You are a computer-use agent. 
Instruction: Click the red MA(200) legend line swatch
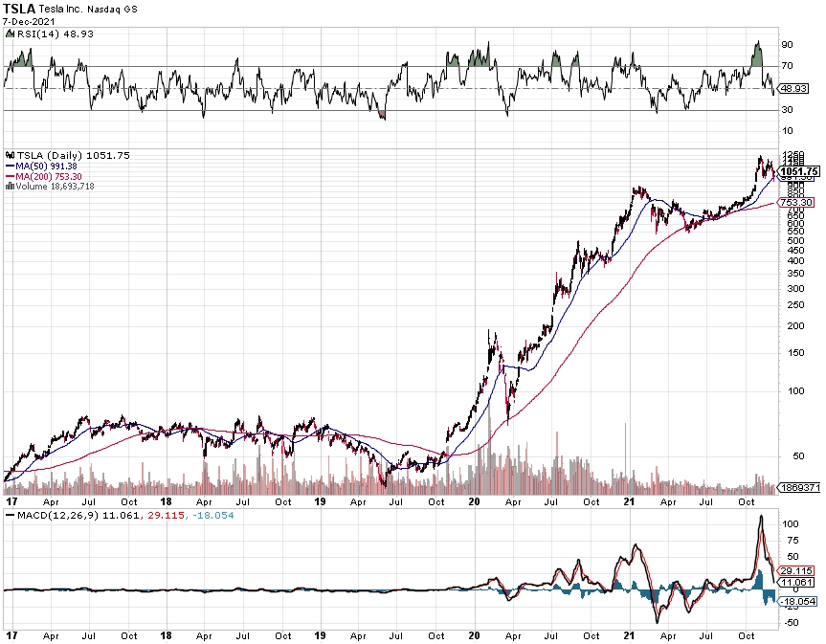click(x=10, y=176)
